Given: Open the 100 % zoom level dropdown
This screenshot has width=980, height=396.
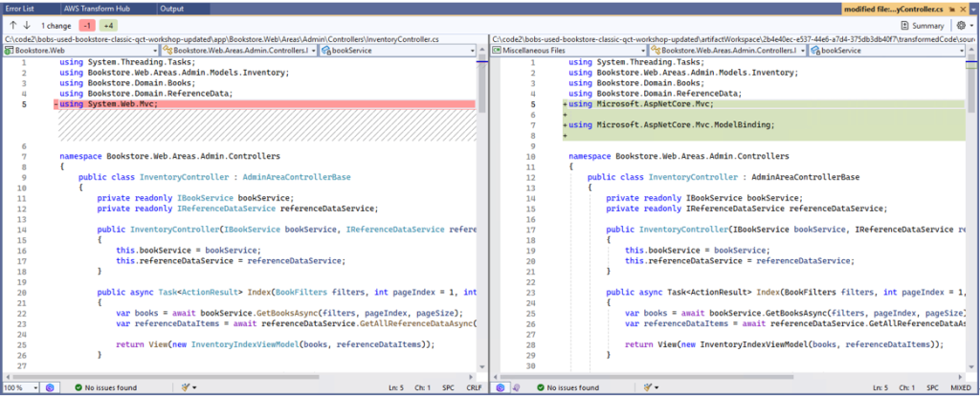Looking at the screenshot, I should tap(20, 387).
